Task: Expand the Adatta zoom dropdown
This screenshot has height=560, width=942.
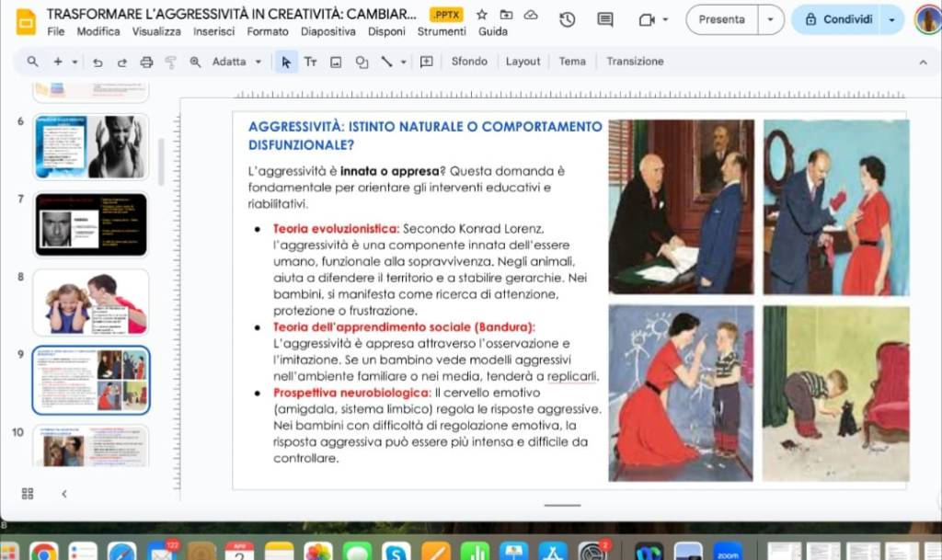Action: [x=258, y=62]
